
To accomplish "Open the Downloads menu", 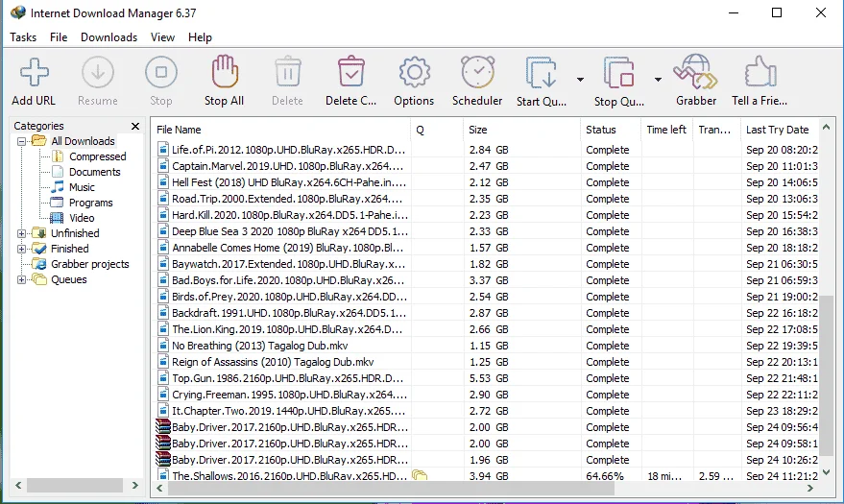I will tap(109, 37).
